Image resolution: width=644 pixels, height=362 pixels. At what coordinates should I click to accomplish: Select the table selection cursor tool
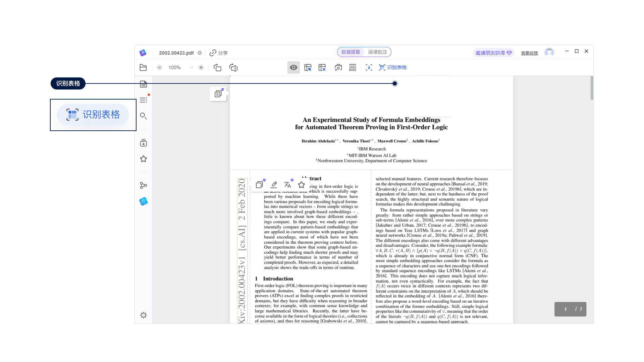pyautogui.click(x=308, y=67)
